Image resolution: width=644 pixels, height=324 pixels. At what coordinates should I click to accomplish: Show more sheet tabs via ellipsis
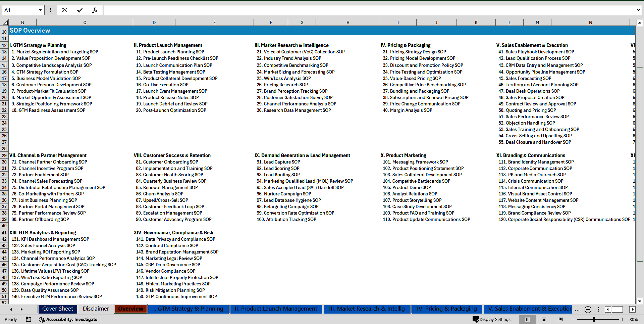(577, 309)
